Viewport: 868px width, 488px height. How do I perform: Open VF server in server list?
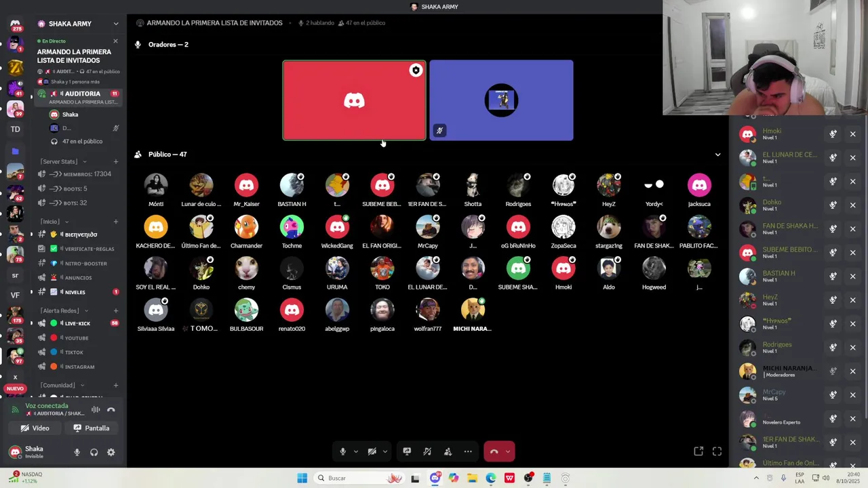click(15, 295)
